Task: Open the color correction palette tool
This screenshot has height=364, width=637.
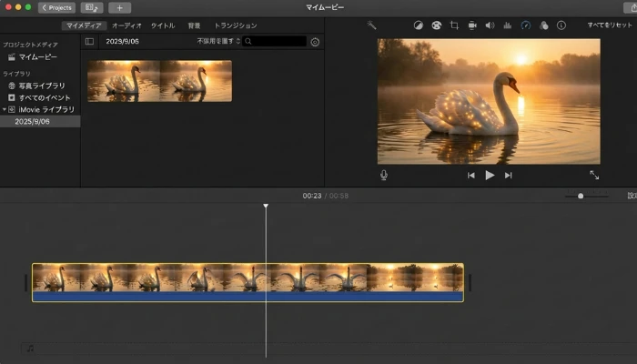Action: click(436, 25)
